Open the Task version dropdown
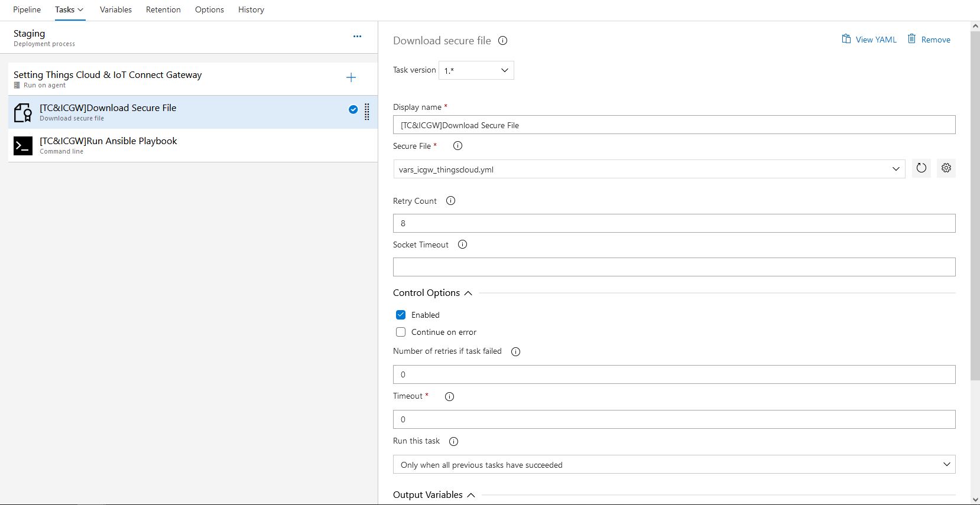 [476, 70]
